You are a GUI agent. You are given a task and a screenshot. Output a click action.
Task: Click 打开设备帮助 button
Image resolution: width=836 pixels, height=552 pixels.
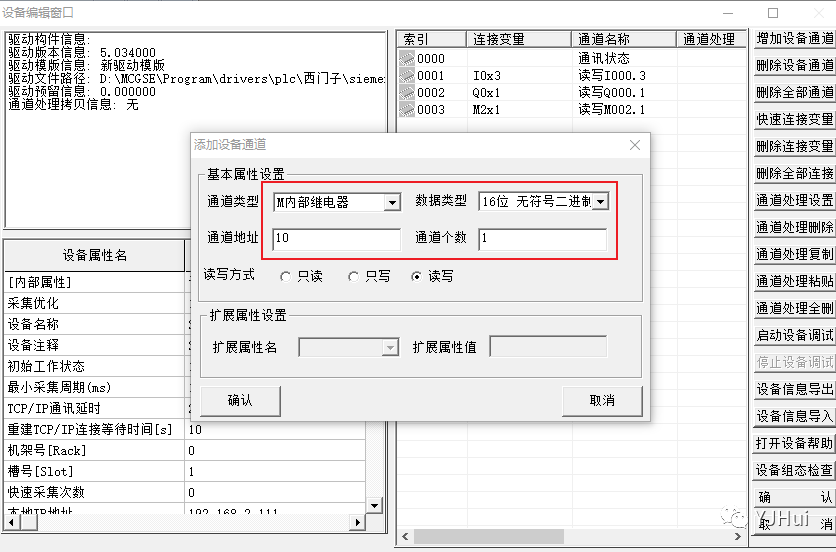click(x=794, y=443)
